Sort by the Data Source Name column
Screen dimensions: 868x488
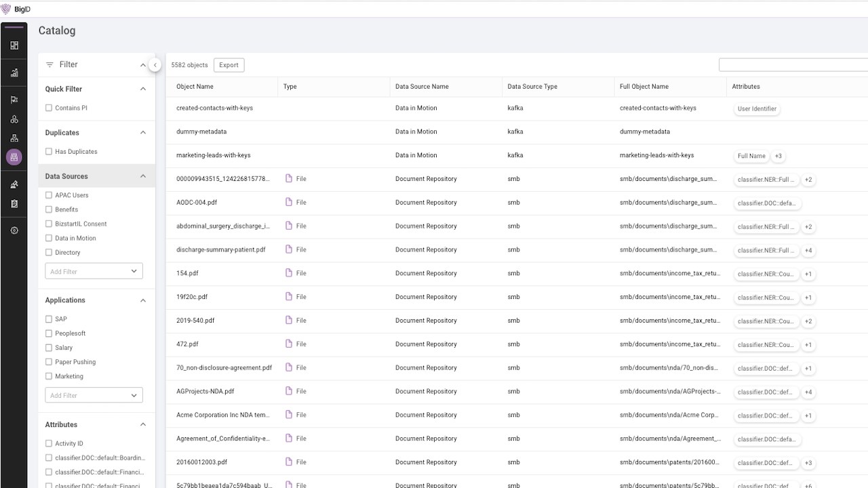tap(422, 87)
